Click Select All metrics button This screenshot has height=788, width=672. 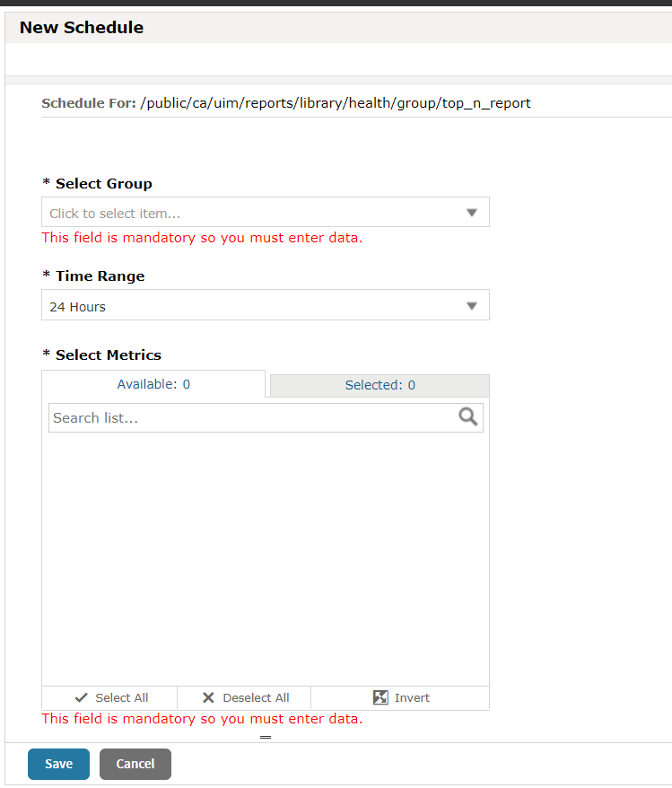[x=110, y=697]
